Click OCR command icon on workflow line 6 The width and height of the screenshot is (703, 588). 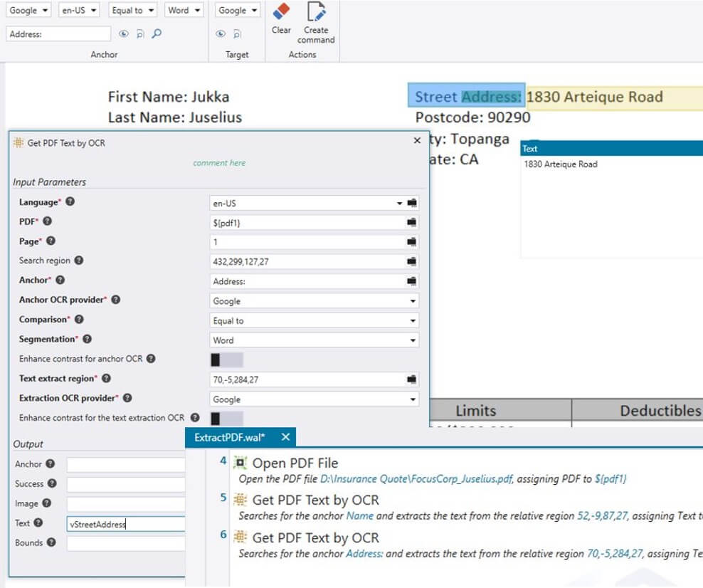click(x=240, y=537)
